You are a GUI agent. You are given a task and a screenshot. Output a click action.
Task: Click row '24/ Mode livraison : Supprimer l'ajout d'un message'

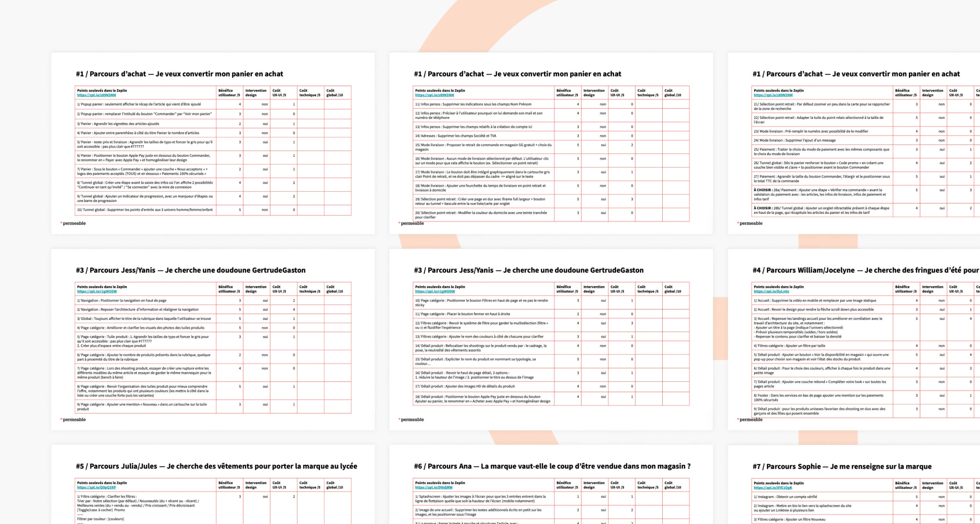(866, 141)
